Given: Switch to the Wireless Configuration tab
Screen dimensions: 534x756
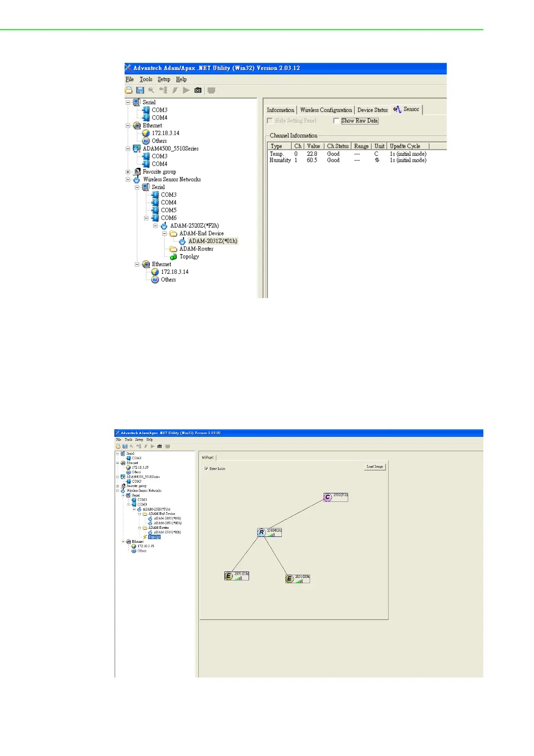Looking at the screenshot, I should click(326, 110).
